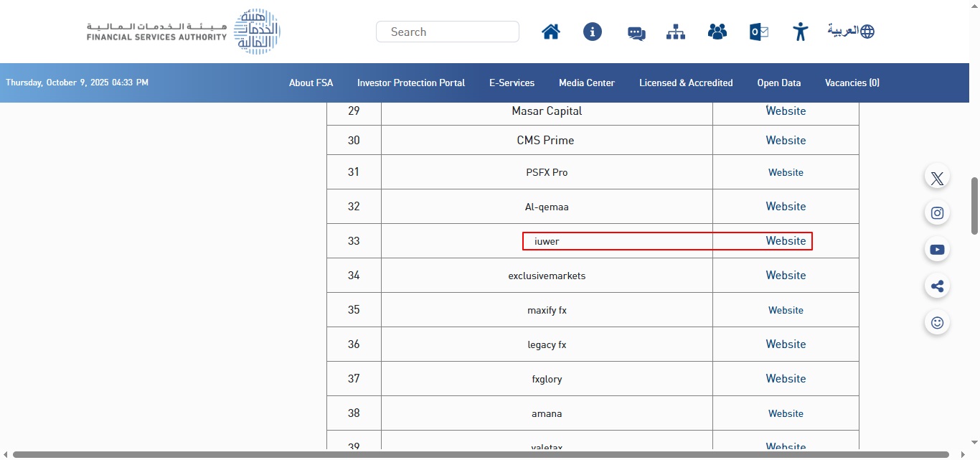Open the E-Services menu
The height and width of the screenshot is (460, 980).
click(x=512, y=83)
